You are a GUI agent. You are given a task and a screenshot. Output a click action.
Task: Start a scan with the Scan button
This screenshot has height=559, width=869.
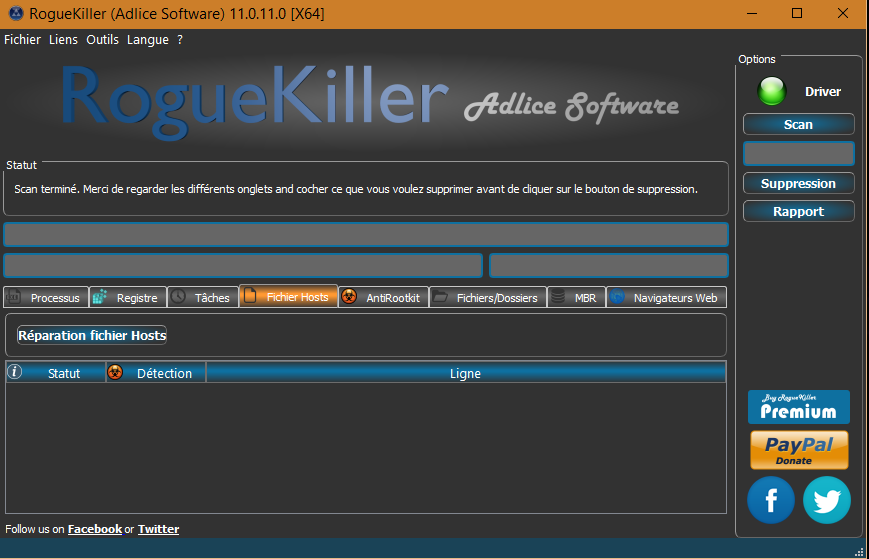[x=799, y=125]
